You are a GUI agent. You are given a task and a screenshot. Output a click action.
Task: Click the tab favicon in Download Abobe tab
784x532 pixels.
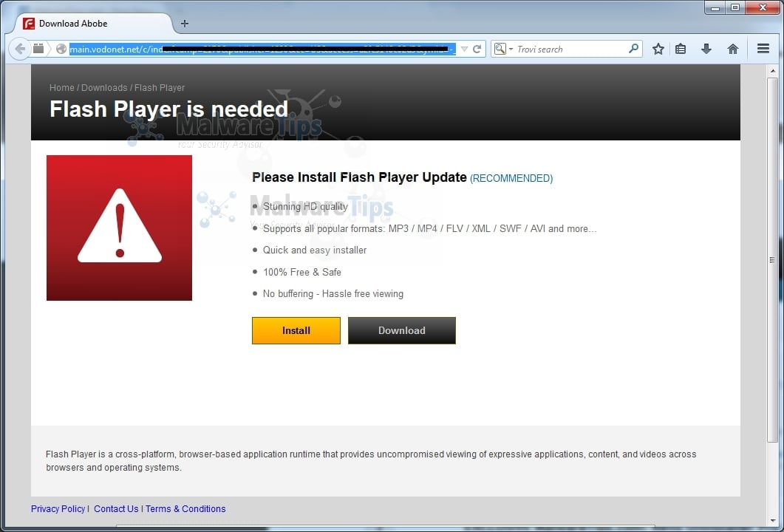point(29,24)
